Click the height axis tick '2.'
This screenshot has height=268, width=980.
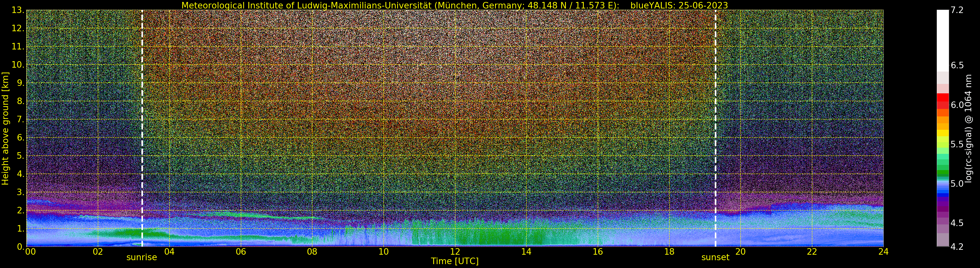(20, 210)
